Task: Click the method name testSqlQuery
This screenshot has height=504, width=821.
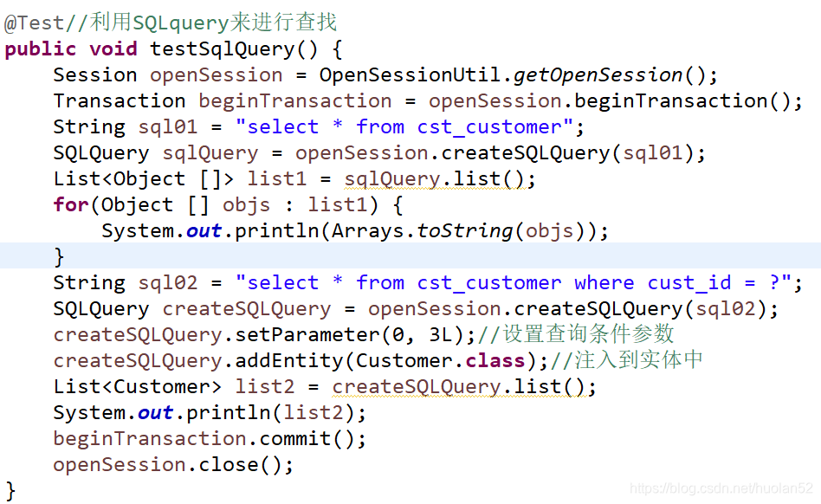Action: pyautogui.click(x=223, y=49)
